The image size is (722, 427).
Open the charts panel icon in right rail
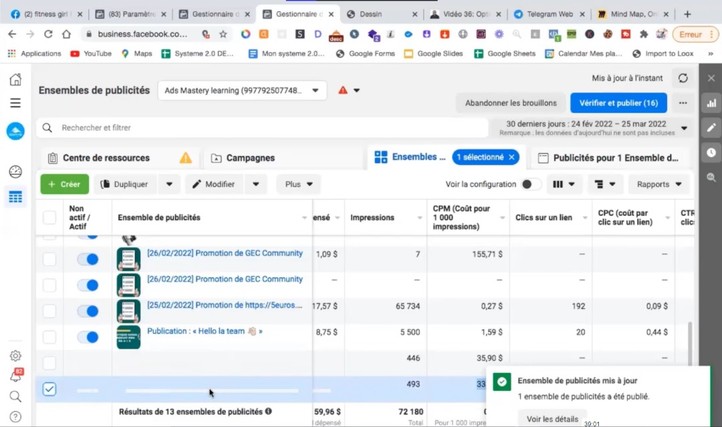click(711, 103)
